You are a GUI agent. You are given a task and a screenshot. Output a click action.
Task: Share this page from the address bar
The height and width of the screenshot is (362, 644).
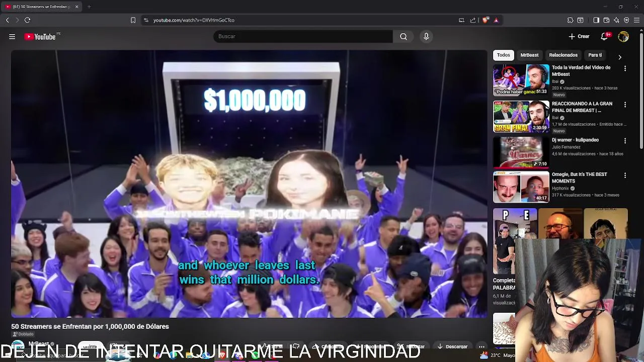473,20
